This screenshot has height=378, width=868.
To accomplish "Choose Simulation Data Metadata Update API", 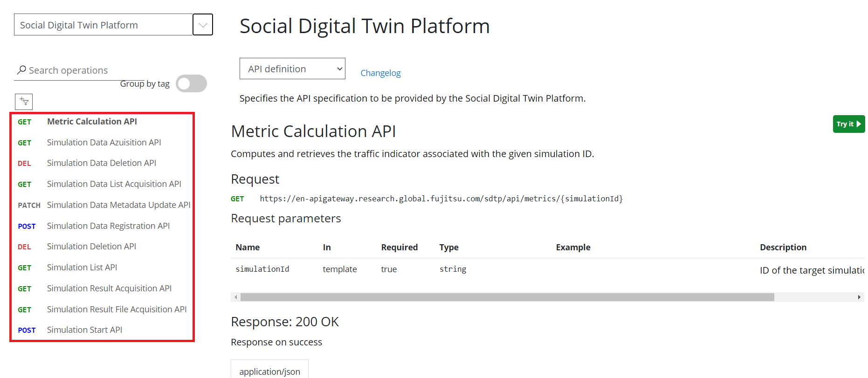I will 118,205.
